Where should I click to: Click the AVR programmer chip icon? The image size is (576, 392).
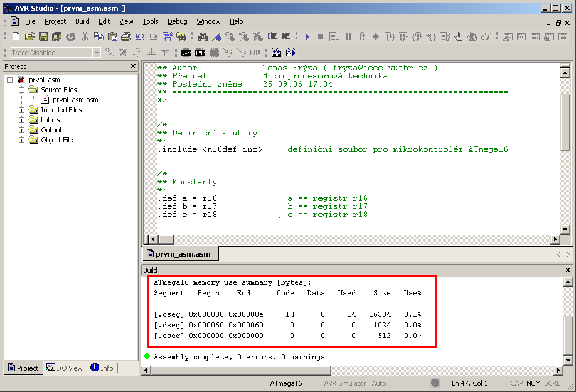tap(200, 53)
